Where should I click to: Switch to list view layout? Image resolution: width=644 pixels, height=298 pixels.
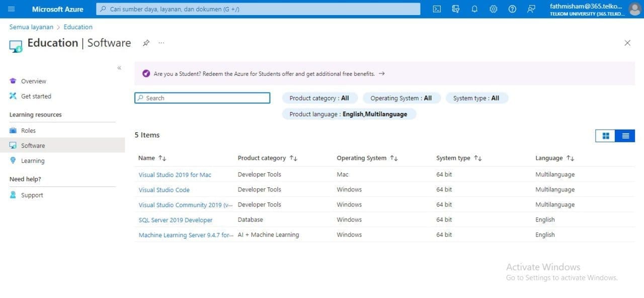[x=625, y=136]
